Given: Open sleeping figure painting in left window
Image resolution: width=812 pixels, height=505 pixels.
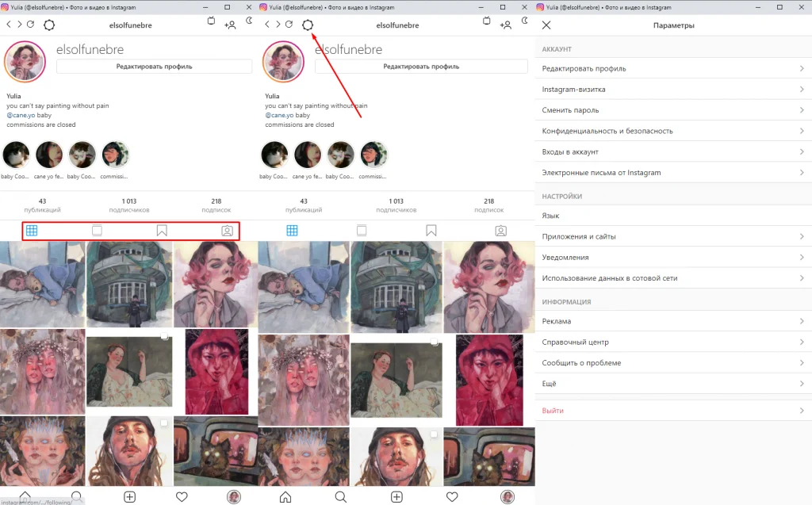Looking at the screenshot, I should 43,285.
